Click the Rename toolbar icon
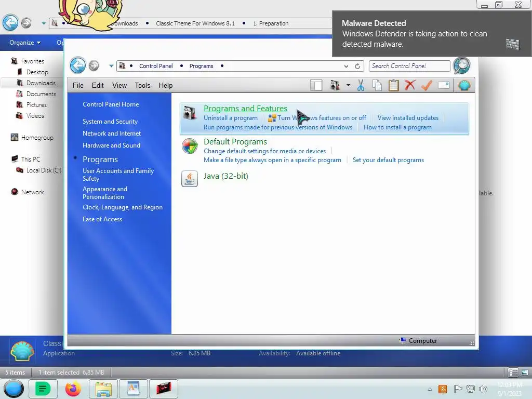 (444, 85)
